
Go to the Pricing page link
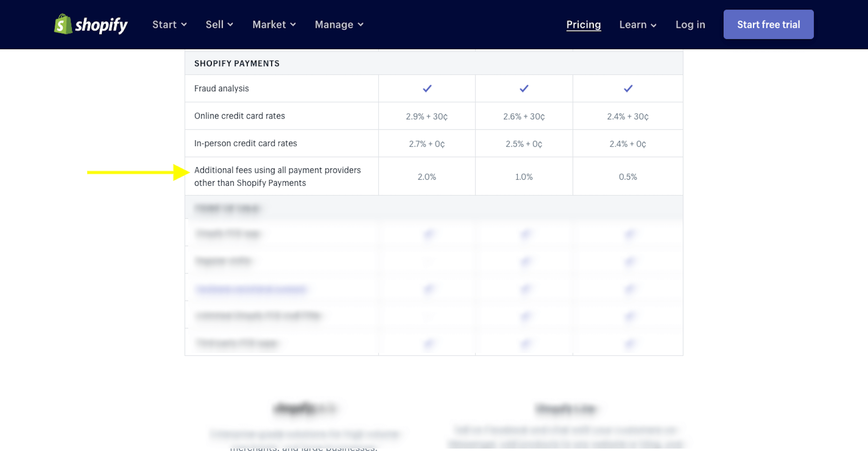coord(583,25)
